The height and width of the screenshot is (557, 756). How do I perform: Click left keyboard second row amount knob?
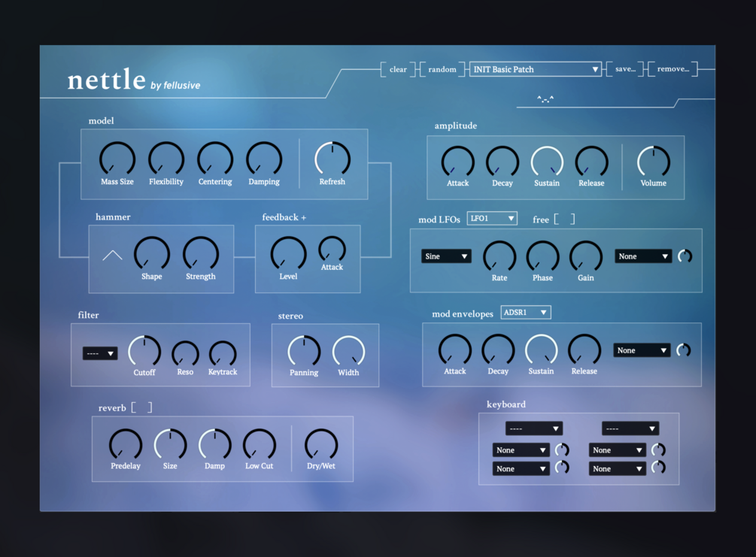tap(562, 468)
